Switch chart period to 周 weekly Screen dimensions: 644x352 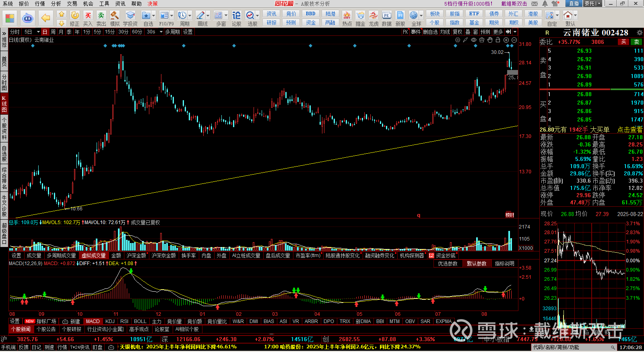click(x=53, y=32)
